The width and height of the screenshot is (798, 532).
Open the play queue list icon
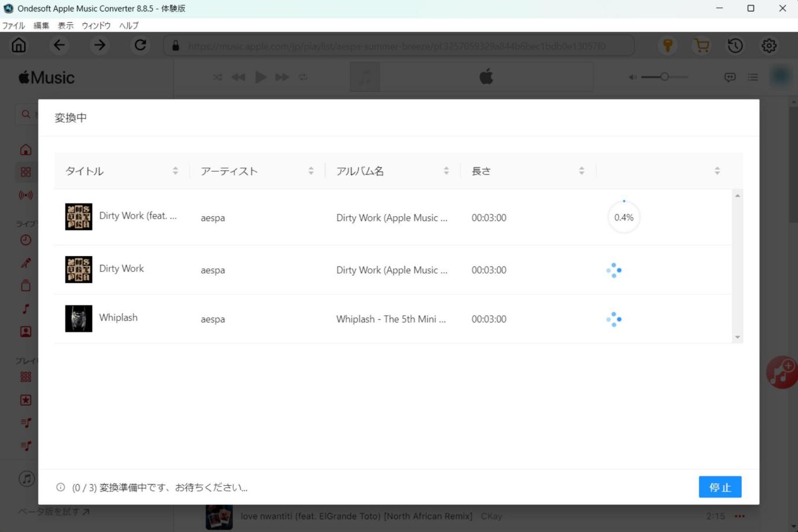click(x=753, y=77)
